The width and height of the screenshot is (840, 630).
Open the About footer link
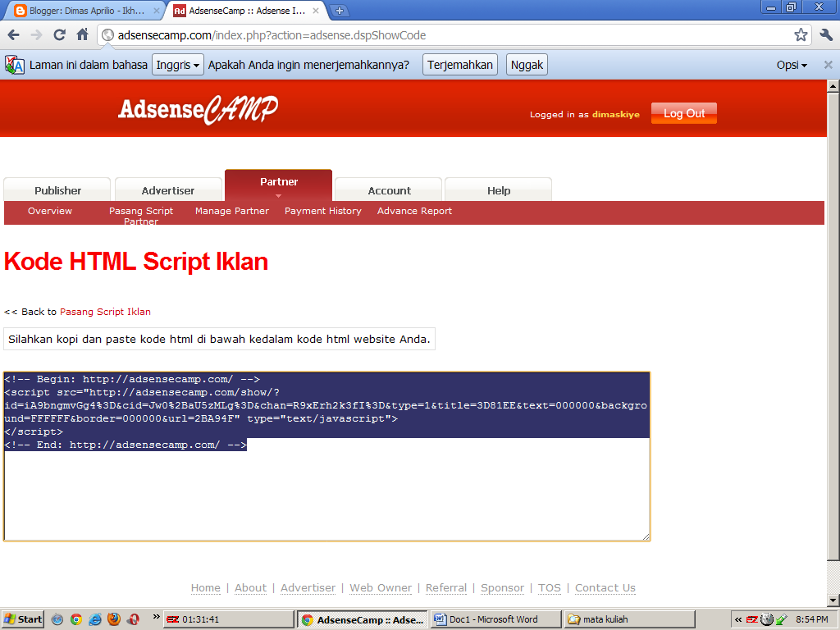coord(251,587)
